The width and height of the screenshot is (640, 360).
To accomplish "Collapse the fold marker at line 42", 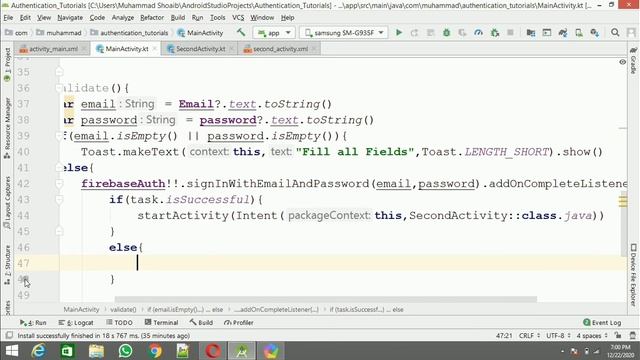I will point(59,183).
